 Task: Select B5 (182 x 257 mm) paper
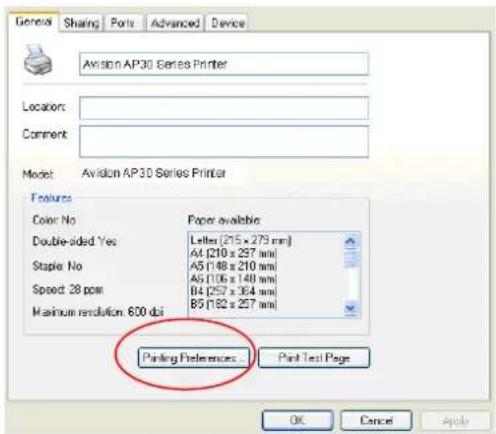[x=233, y=304]
